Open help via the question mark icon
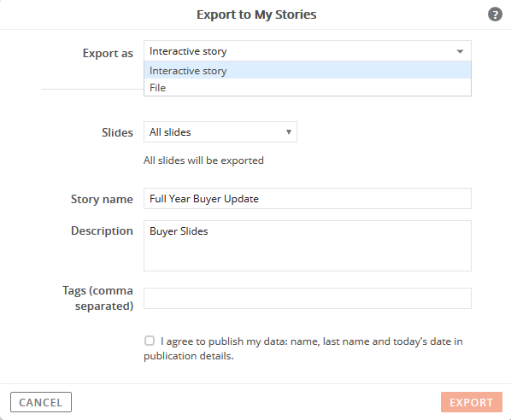This screenshot has height=420, width=511. point(495,15)
